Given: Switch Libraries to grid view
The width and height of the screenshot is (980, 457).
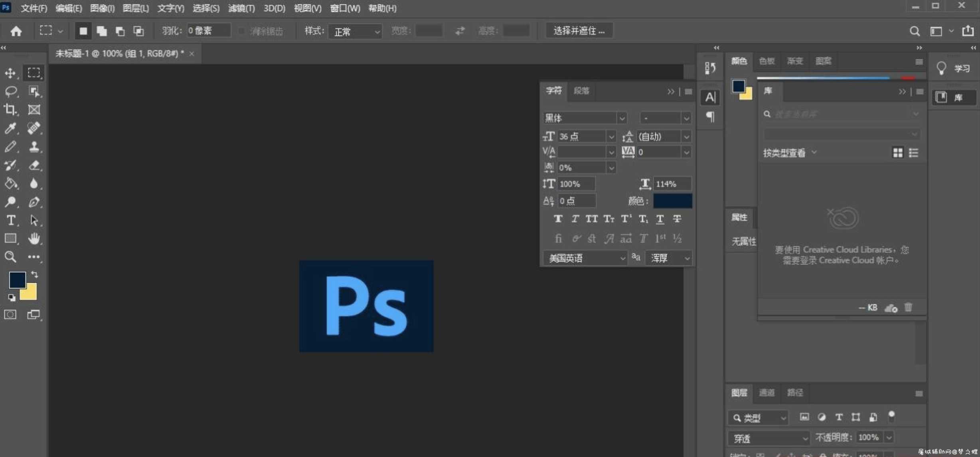Looking at the screenshot, I should pos(897,153).
